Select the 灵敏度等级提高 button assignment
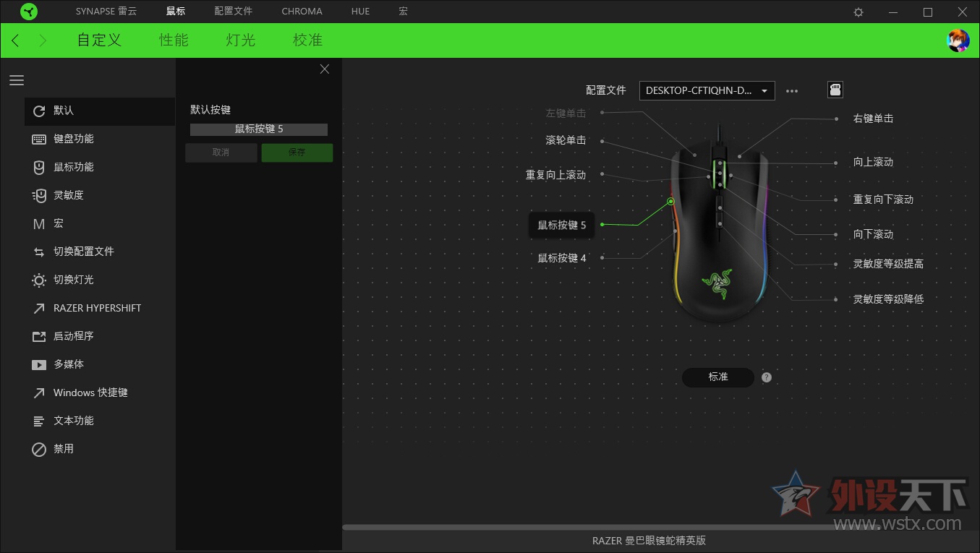The height and width of the screenshot is (553, 980). coord(889,264)
